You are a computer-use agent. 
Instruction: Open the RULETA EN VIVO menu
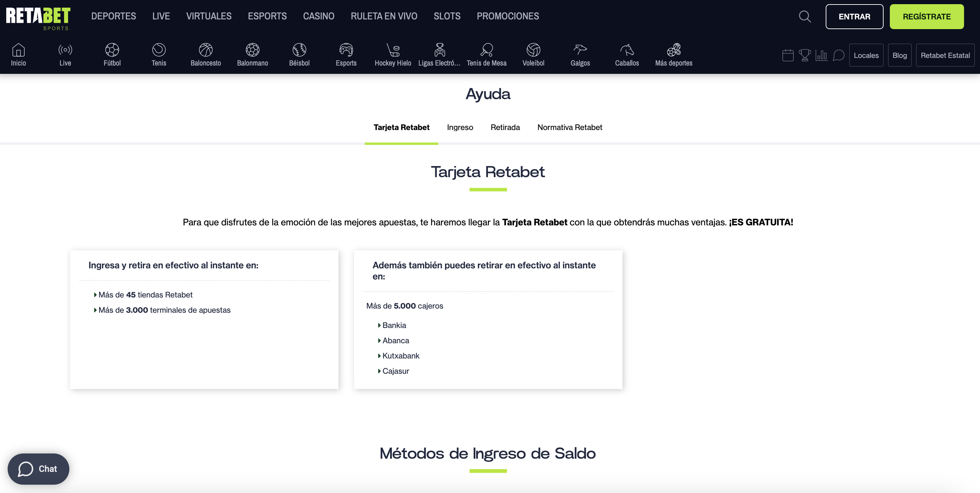[384, 16]
